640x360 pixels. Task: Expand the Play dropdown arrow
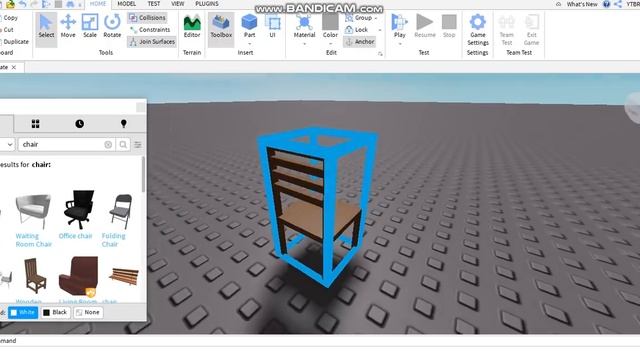pos(400,44)
